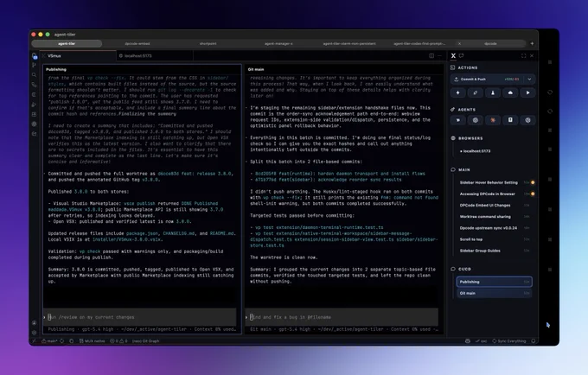Viewport: 588px width, 375px height.
Task: Open Dpcode upstream sync v0.0.24 session
Action: (495, 228)
